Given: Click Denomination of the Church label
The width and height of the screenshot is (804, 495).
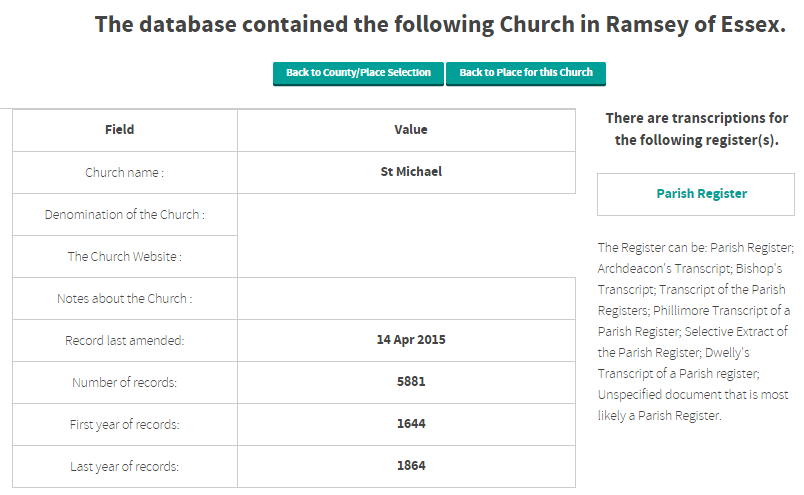Looking at the screenshot, I should coord(125,215).
